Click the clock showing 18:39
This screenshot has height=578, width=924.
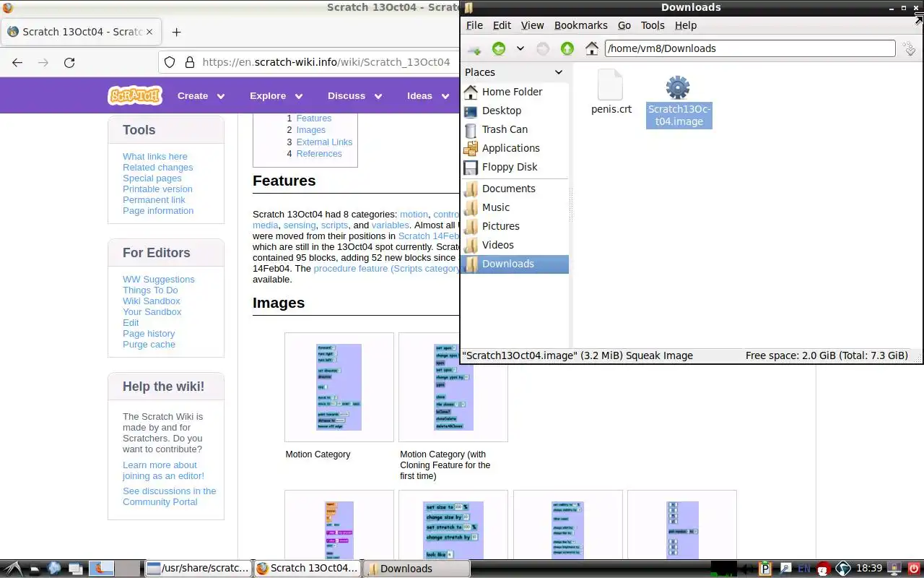click(x=869, y=569)
